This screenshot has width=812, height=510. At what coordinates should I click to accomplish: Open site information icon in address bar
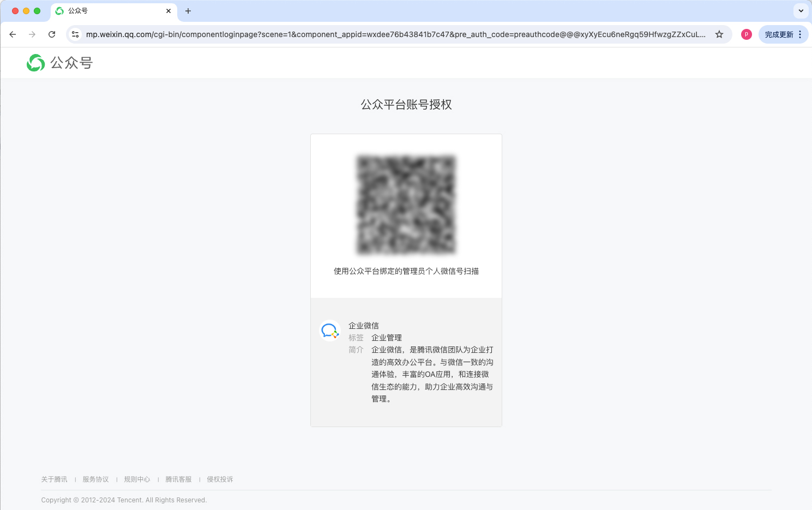(x=75, y=34)
